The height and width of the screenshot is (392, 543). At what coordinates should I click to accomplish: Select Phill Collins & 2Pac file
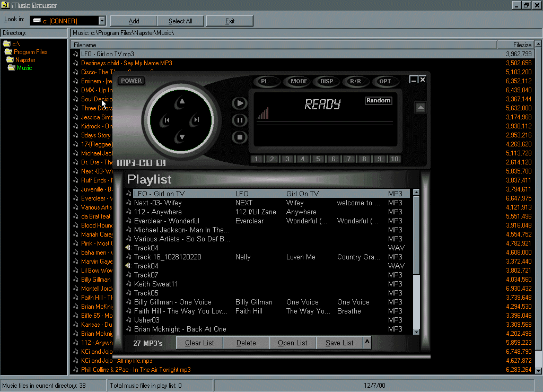pyautogui.click(x=303, y=370)
